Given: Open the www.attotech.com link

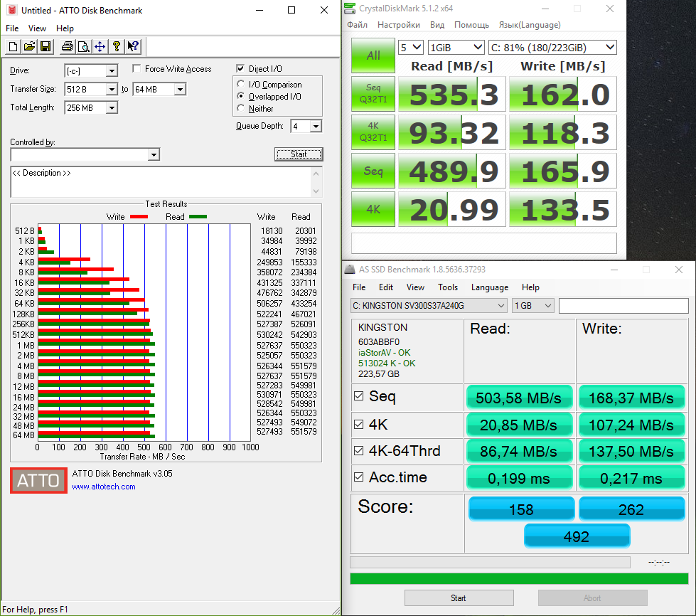Looking at the screenshot, I should coord(104,487).
